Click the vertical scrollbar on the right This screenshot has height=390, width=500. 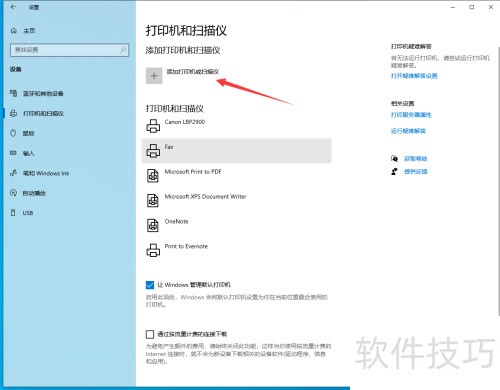click(x=498, y=180)
